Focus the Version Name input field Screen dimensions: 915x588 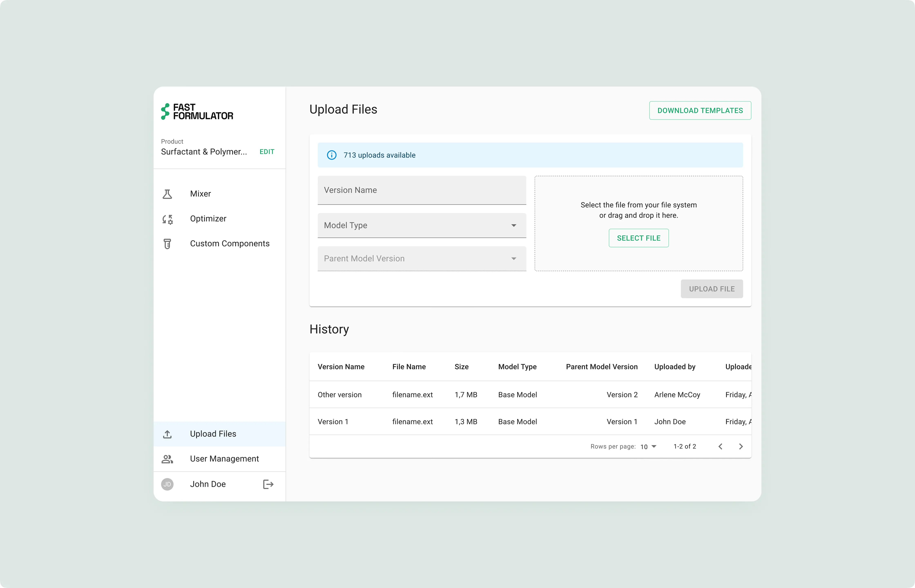(x=422, y=190)
